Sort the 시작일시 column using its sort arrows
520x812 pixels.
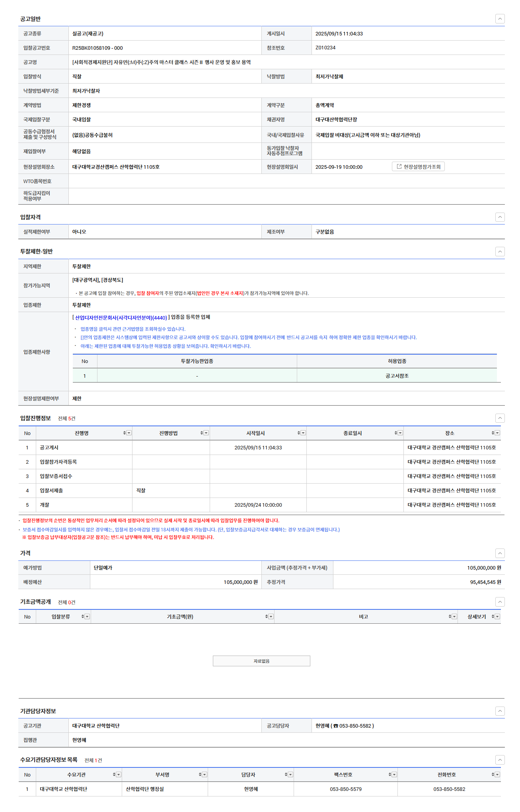tap(299, 433)
